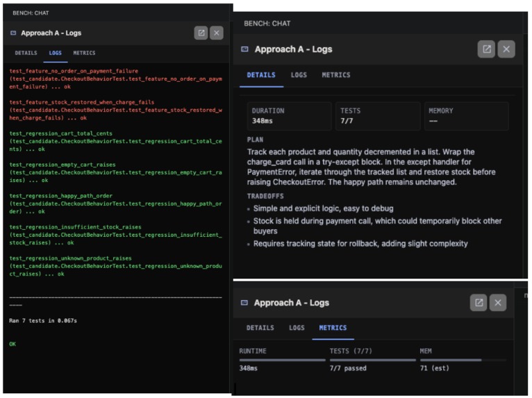532x398 pixels.
Task: Click the panel icon beside the Logs-view title
Action: pyautogui.click(x=13, y=33)
